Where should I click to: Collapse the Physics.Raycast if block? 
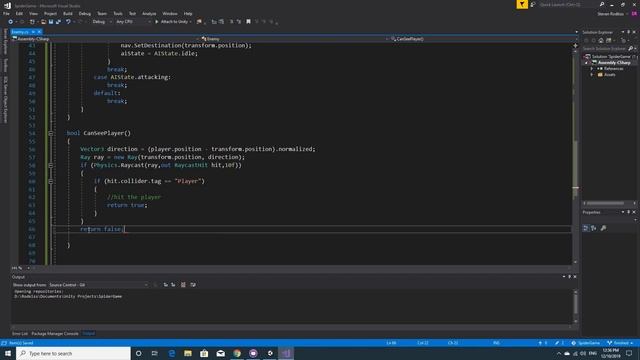(51, 165)
